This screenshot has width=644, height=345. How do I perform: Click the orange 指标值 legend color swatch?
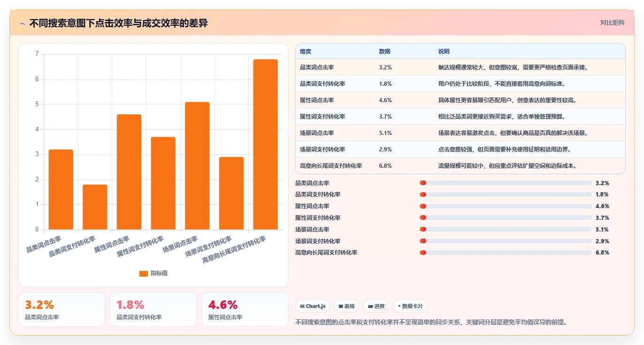144,274
